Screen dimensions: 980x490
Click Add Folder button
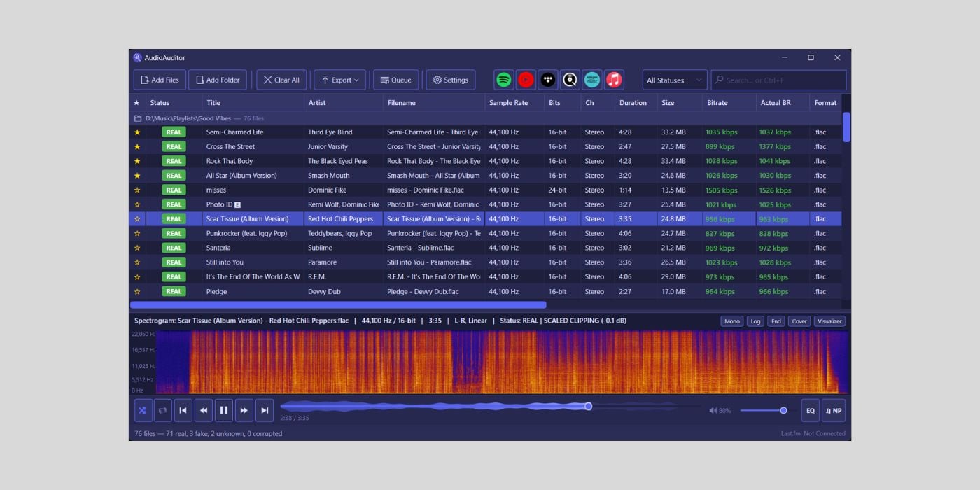click(x=217, y=80)
